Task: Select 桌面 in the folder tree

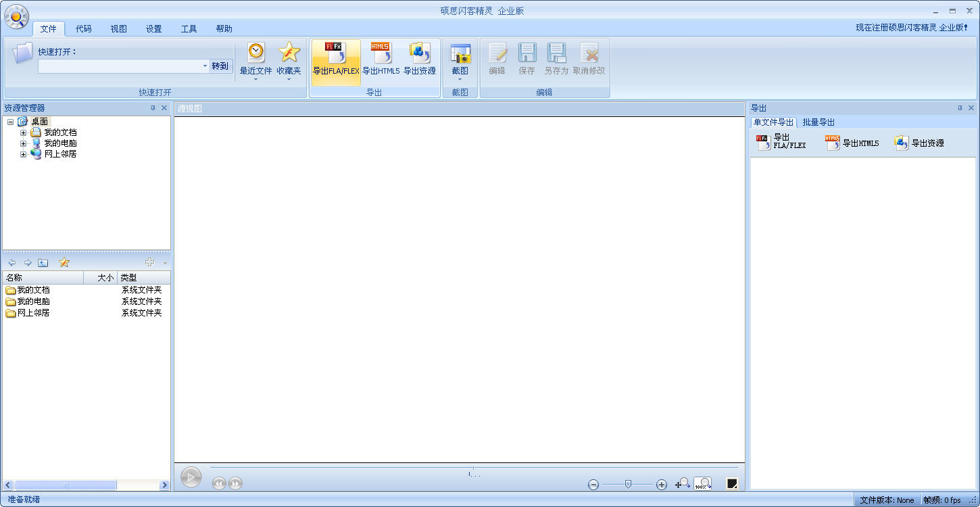Action: coord(40,122)
